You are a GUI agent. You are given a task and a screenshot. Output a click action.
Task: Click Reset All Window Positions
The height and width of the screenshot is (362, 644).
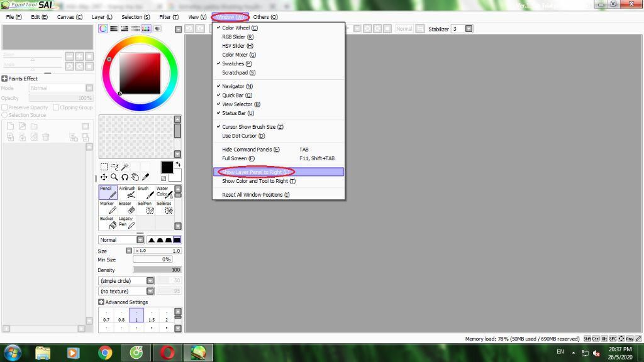click(279, 195)
